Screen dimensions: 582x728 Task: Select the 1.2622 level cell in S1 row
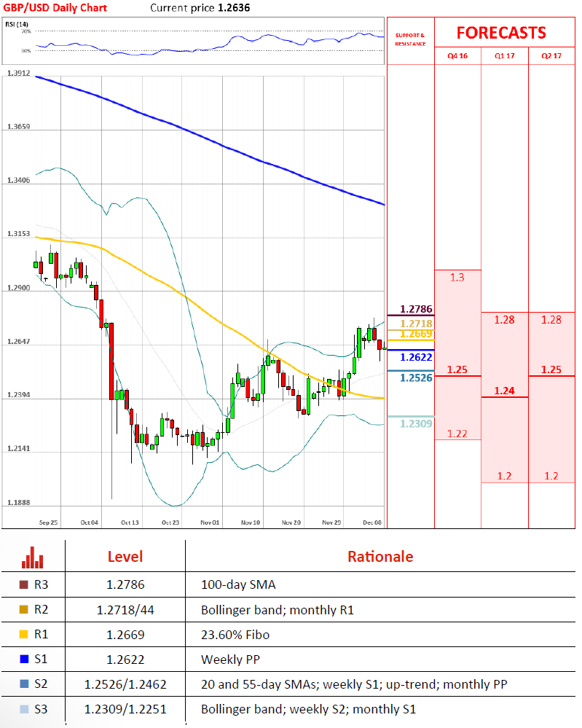point(125,659)
